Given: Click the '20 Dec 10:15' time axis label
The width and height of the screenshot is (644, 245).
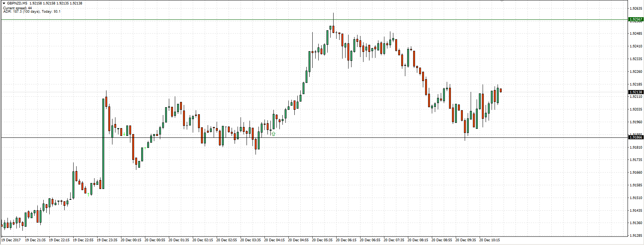Looking at the screenshot, I should tap(489, 240).
